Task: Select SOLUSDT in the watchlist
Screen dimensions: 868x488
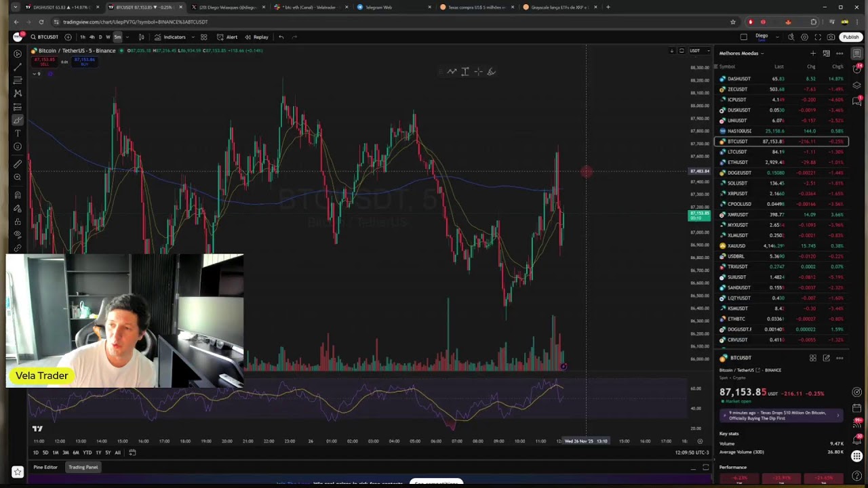Action: click(x=781, y=183)
